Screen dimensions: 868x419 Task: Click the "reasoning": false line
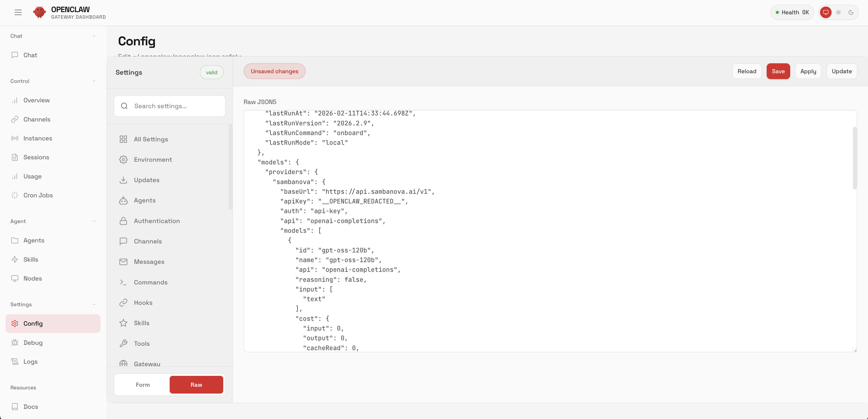click(331, 279)
